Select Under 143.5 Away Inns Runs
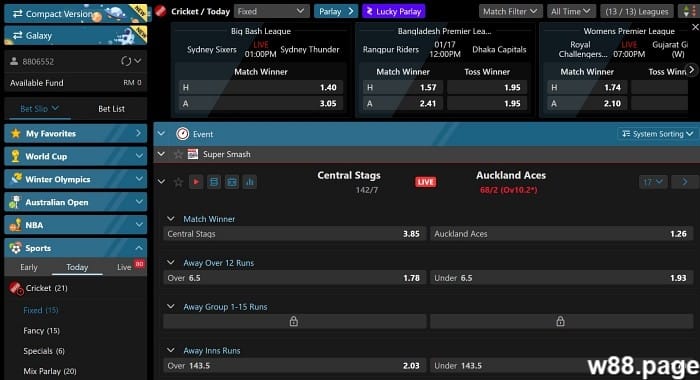The height and width of the screenshot is (380, 700). 561,365
